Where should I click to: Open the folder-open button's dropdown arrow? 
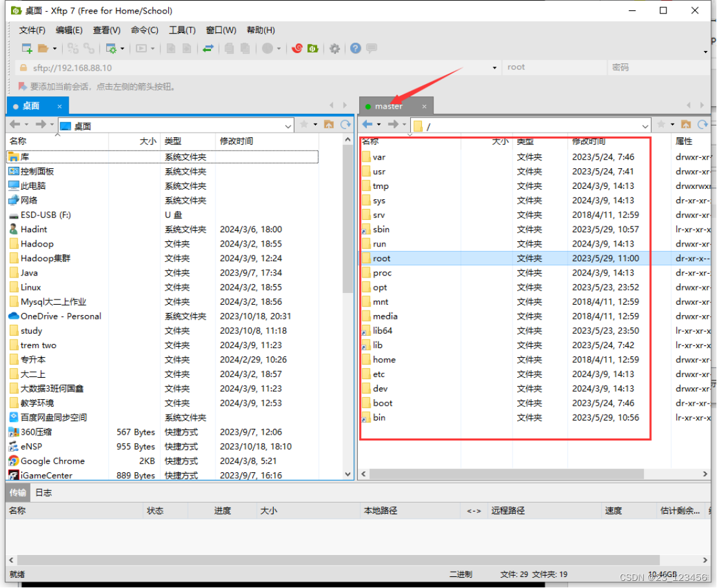(55, 49)
